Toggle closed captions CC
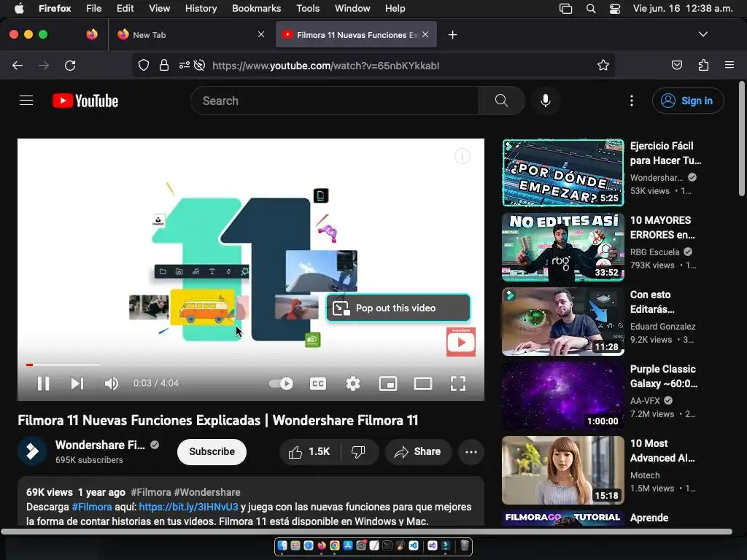This screenshot has height=560, width=747. pyautogui.click(x=318, y=384)
